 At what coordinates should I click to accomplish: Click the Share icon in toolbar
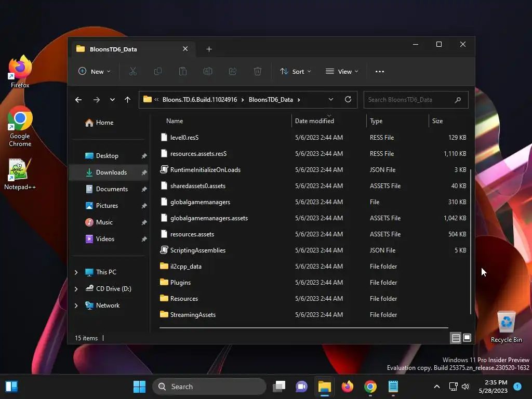click(233, 71)
